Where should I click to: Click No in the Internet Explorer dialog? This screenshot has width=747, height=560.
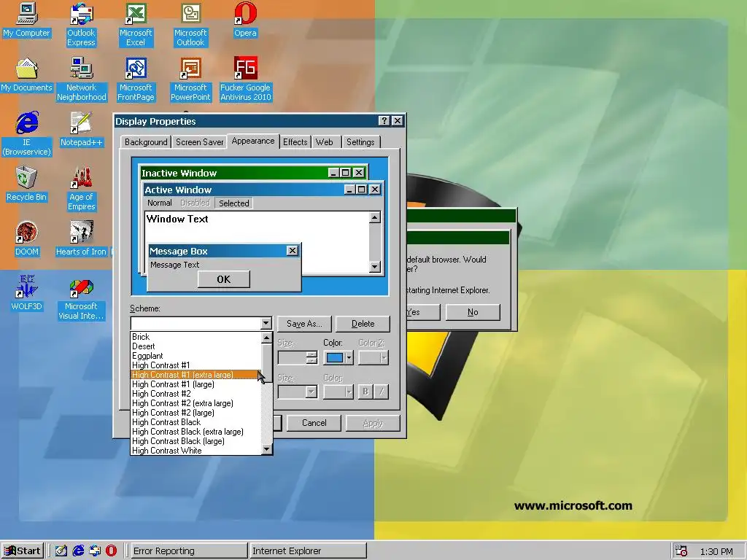473,312
